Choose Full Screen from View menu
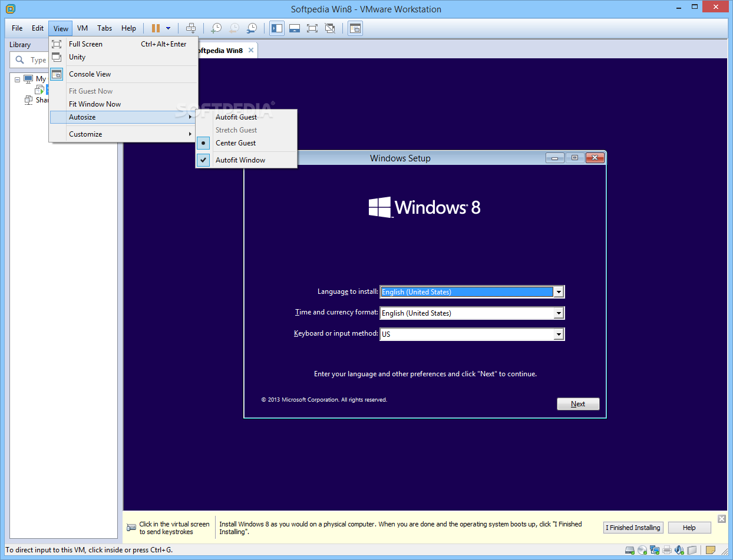The image size is (733, 560). 123,44
